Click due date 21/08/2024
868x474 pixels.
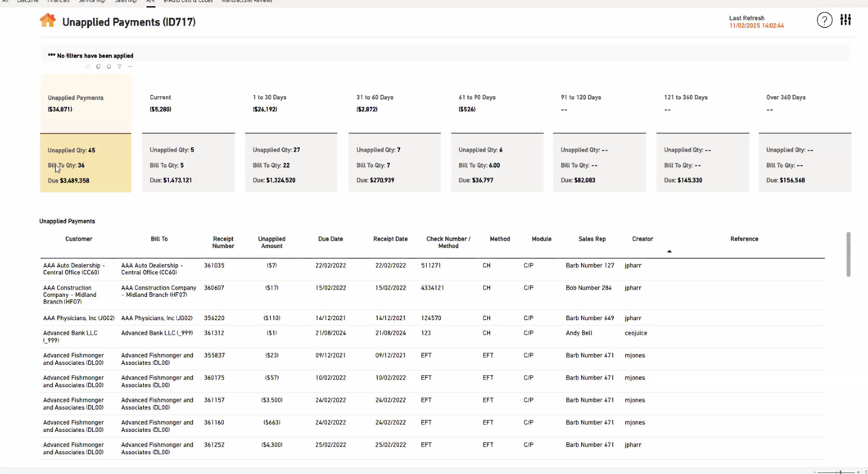point(331,333)
